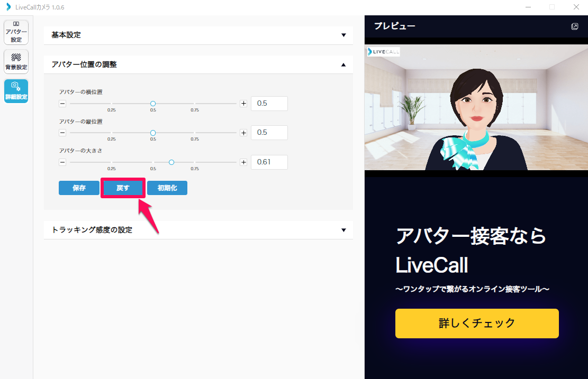Expand the 基本設定 section
The image size is (588, 379).
pos(198,35)
